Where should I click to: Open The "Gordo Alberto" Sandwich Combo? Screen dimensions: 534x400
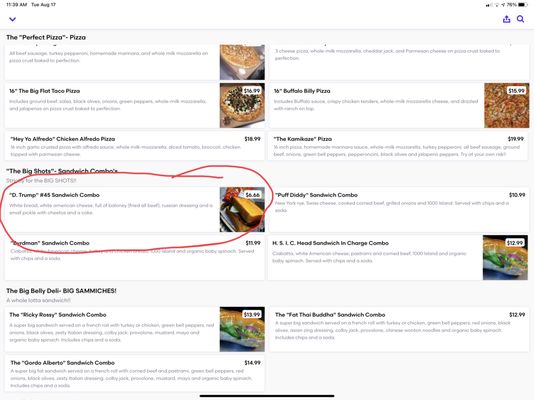click(x=135, y=373)
